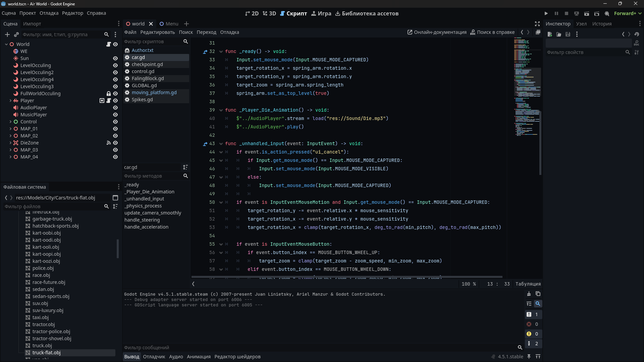The width and height of the screenshot is (644, 362).
Task: Click instantiate child scene link icon
Action: tap(16, 35)
